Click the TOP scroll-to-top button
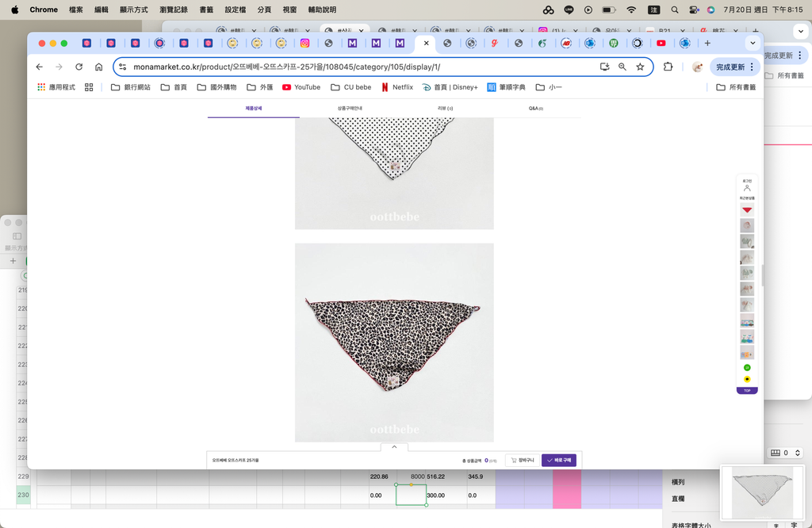812x528 pixels. (747, 391)
